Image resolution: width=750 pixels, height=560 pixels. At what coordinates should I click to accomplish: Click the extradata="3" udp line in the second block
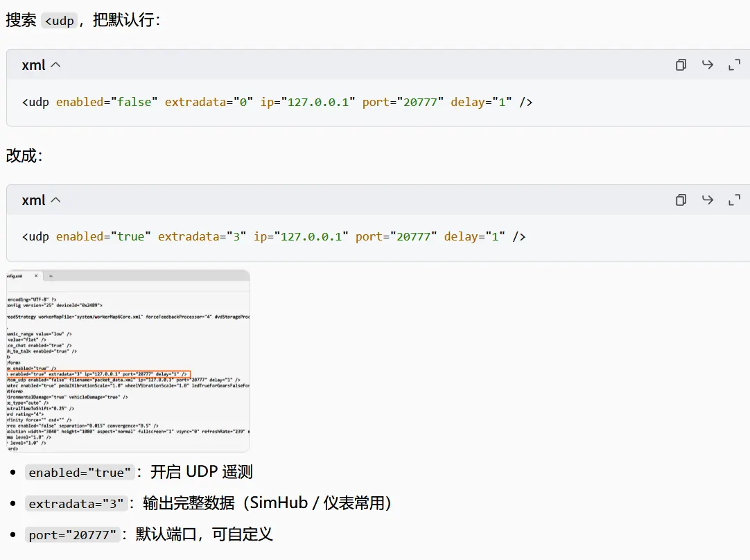click(x=274, y=237)
